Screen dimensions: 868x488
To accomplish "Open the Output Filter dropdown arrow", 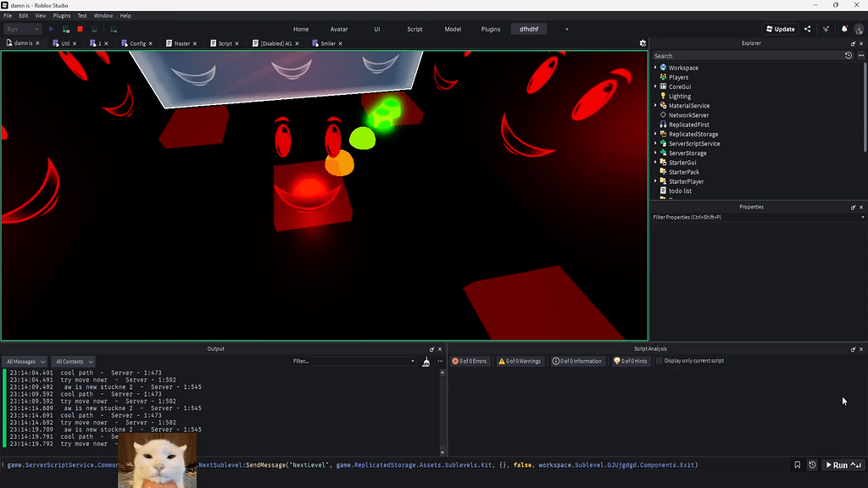I will pos(413,361).
